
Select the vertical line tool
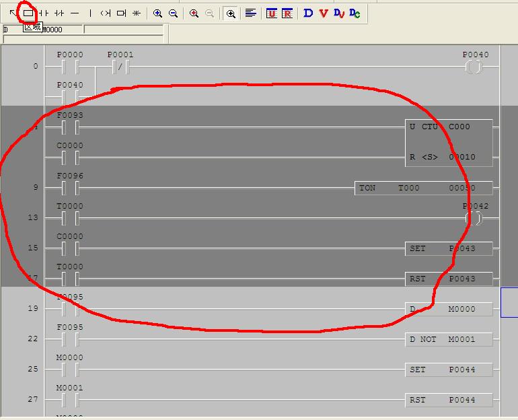click(90, 13)
